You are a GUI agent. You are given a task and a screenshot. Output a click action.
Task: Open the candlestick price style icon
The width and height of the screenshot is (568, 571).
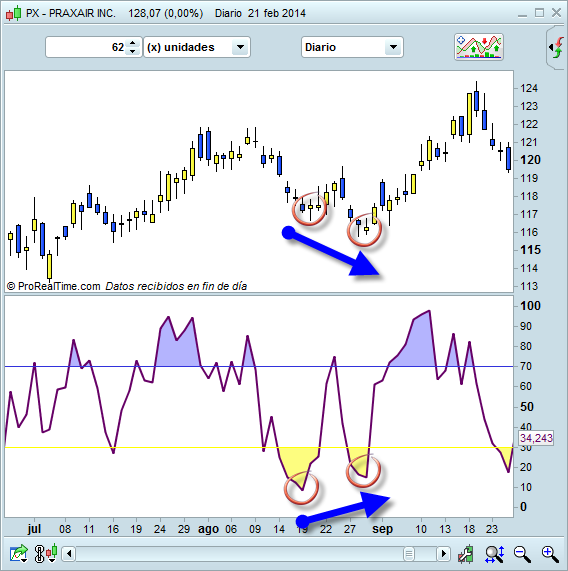pyautogui.click(x=52, y=553)
